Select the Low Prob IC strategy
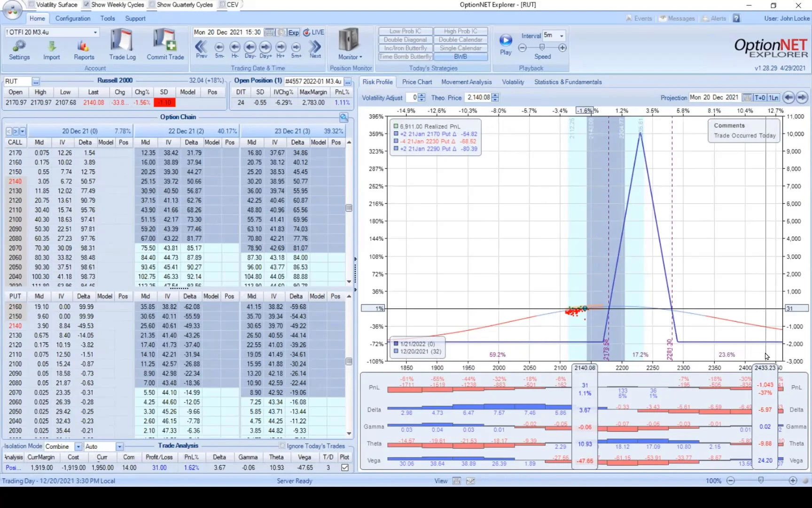The image size is (812, 508). [406, 31]
